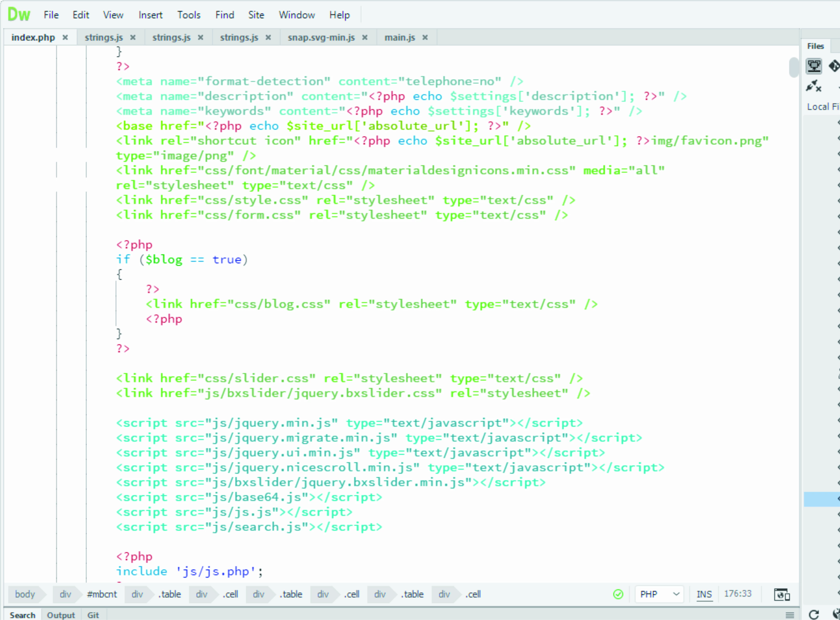Click the Local Files column header
840x620 pixels.
click(x=822, y=107)
